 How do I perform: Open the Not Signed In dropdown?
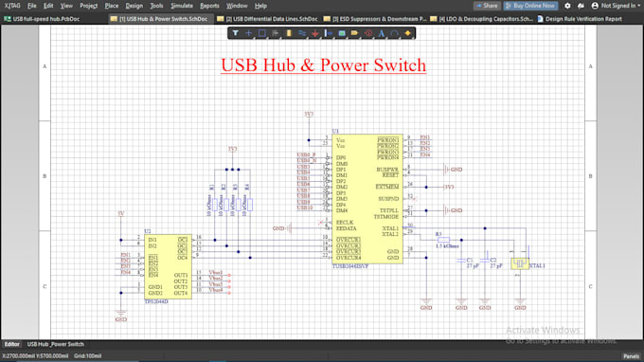coord(620,6)
